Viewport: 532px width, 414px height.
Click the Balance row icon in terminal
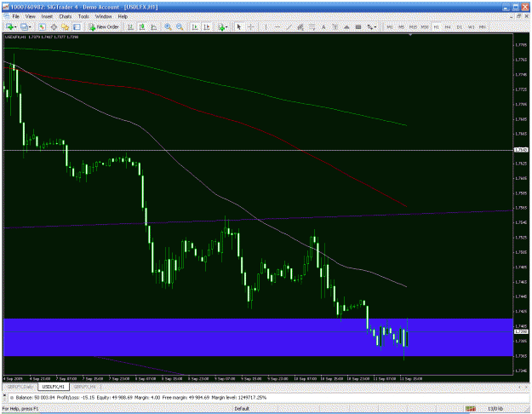click(x=11, y=397)
